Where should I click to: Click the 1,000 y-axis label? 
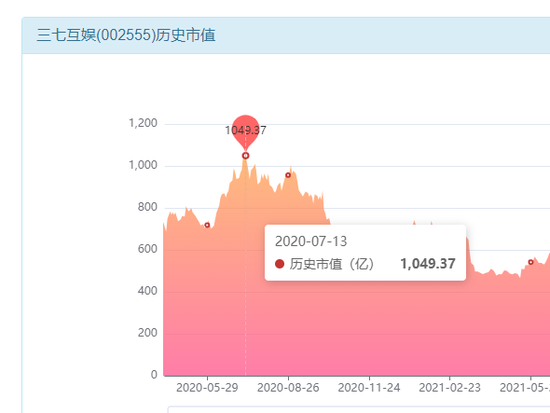tap(143, 165)
